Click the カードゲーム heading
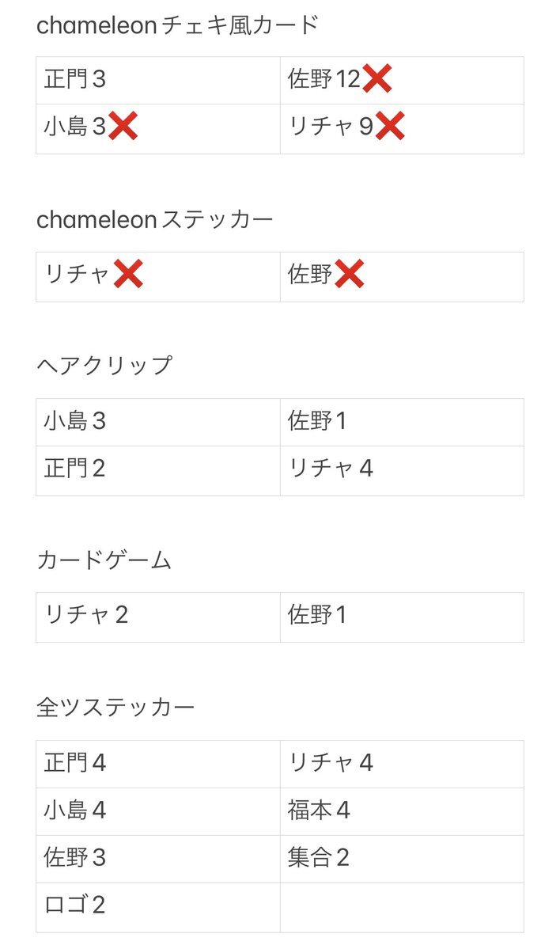Viewport: 560px width, 949px height. tap(104, 560)
